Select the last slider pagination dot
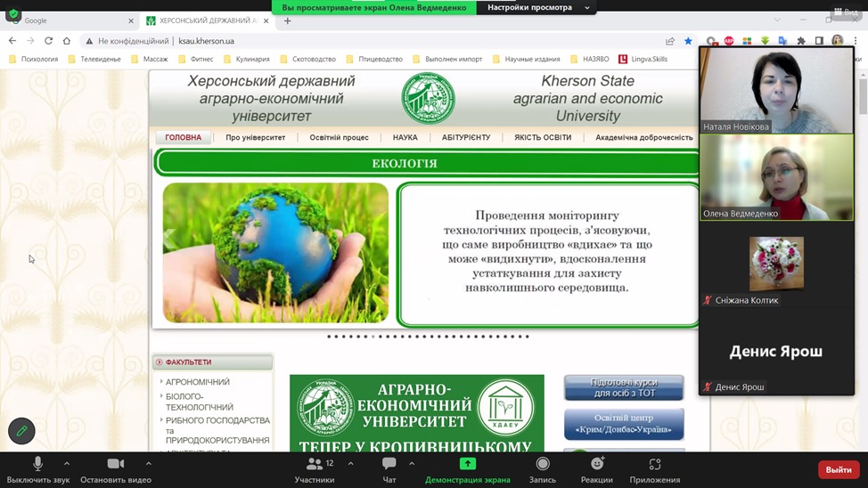 [527, 337]
